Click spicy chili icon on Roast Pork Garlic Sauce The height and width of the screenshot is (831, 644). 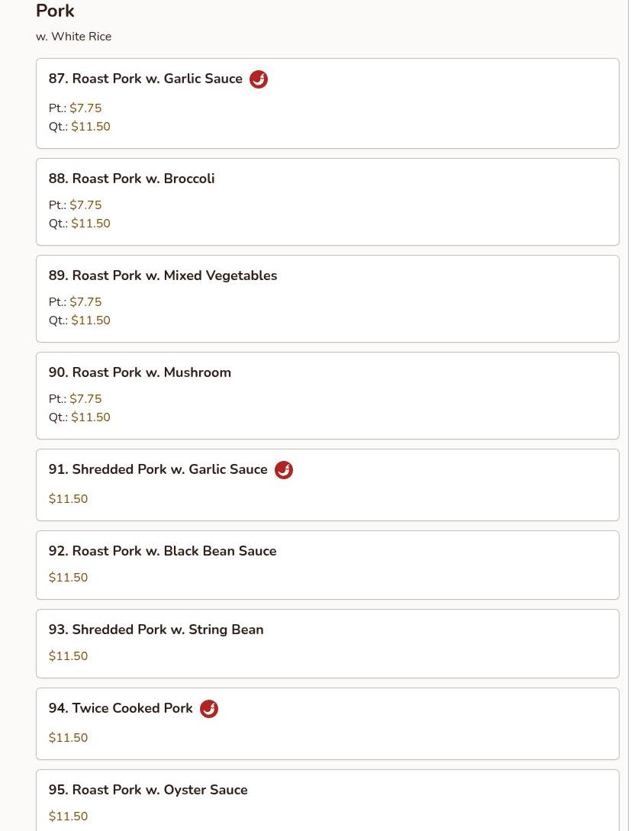[x=259, y=79]
